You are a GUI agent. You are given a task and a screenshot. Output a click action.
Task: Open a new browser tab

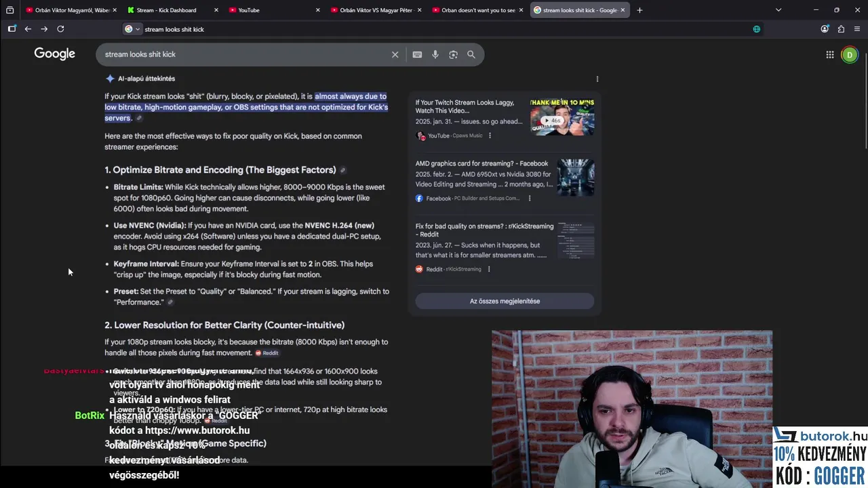pos(639,10)
